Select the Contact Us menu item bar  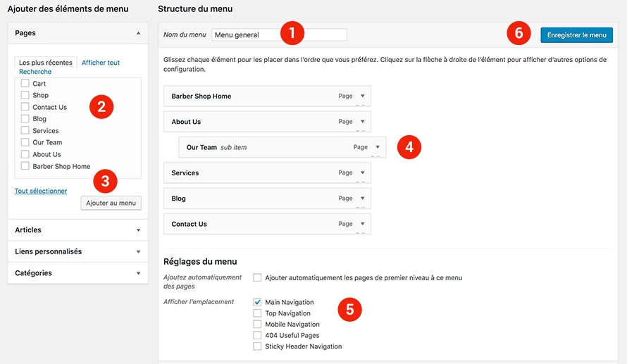(267, 224)
